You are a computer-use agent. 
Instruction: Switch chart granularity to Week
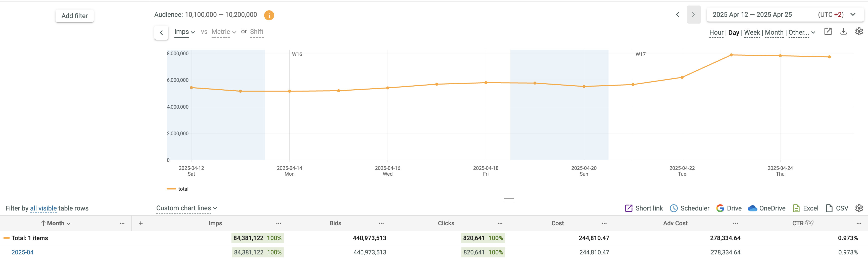coord(752,32)
